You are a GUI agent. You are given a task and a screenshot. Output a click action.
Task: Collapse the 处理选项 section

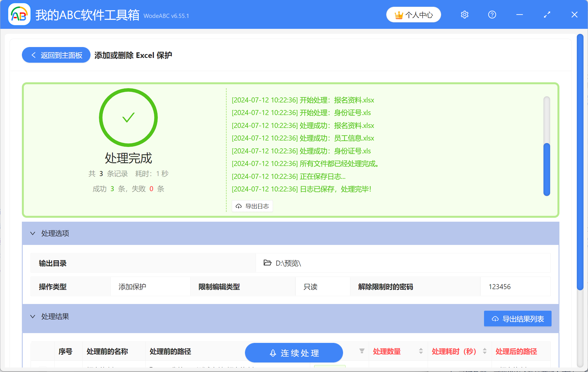pyautogui.click(x=32, y=233)
